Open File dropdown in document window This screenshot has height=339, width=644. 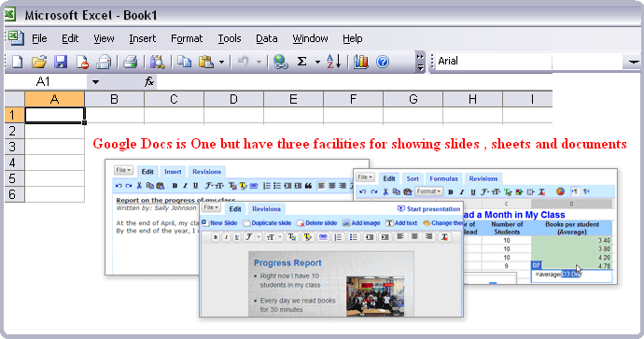pos(123,170)
